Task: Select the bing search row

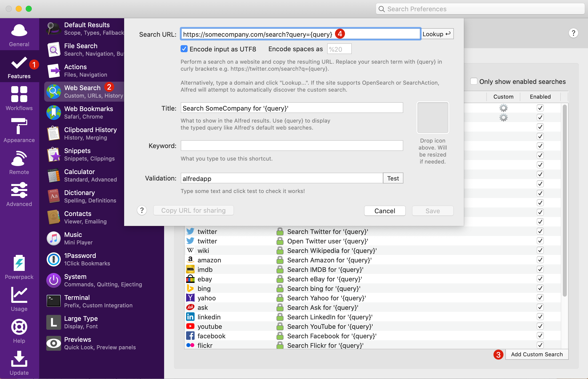Action: point(372,288)
